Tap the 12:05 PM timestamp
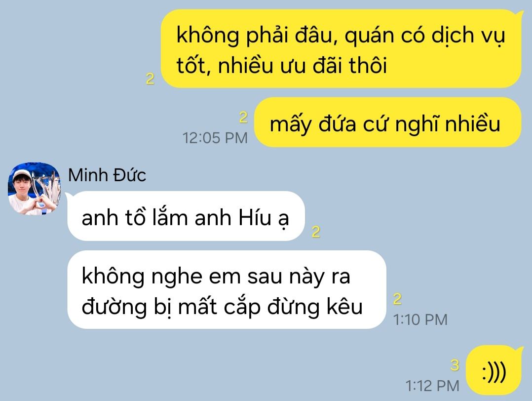 [215, 138]
